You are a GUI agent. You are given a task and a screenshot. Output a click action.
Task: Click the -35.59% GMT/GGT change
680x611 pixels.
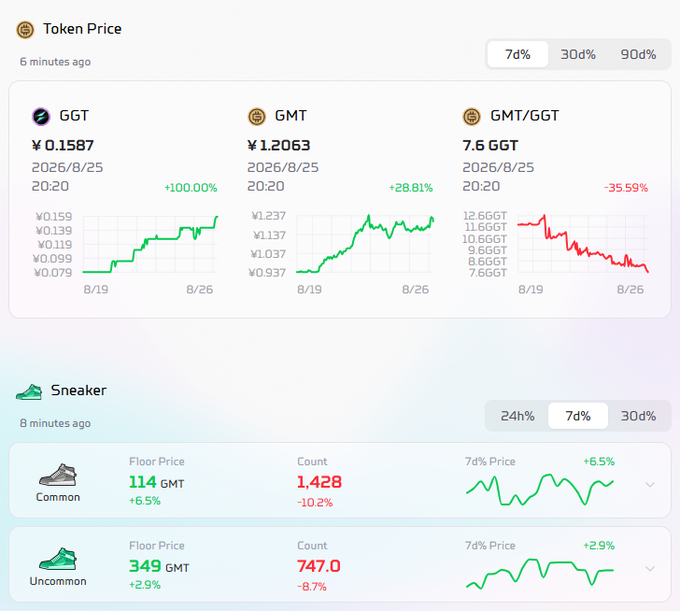[626, 188]
